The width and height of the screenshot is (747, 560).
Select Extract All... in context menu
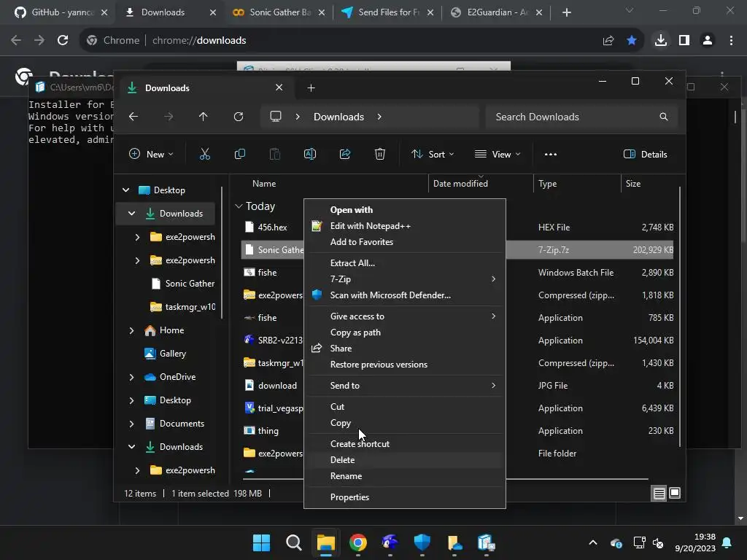(352, 263)
